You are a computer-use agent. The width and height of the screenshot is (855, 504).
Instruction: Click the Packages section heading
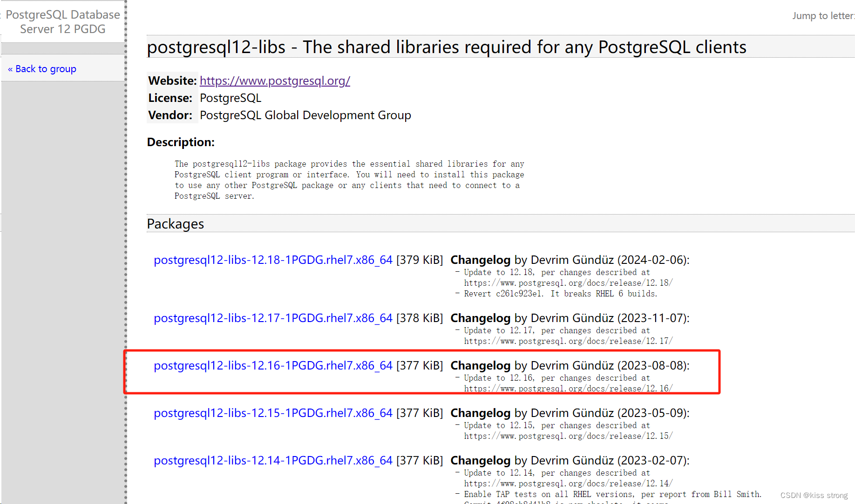click(x=175, y=224)
